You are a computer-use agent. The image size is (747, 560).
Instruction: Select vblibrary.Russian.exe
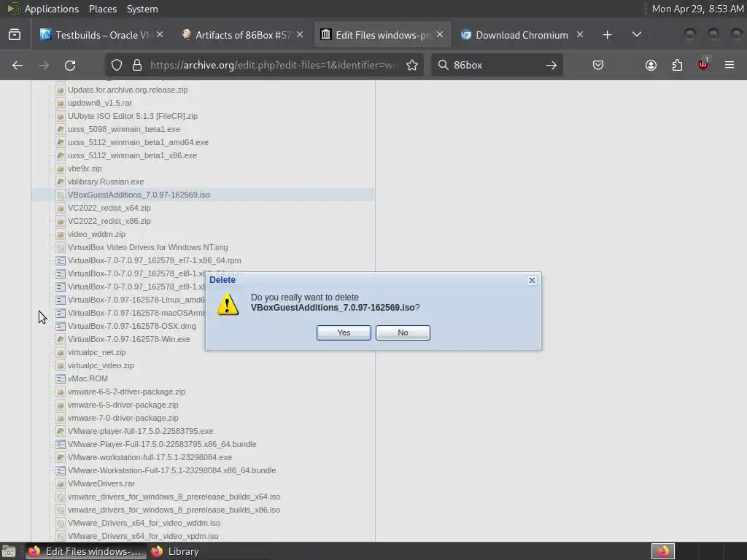point(105,182)
